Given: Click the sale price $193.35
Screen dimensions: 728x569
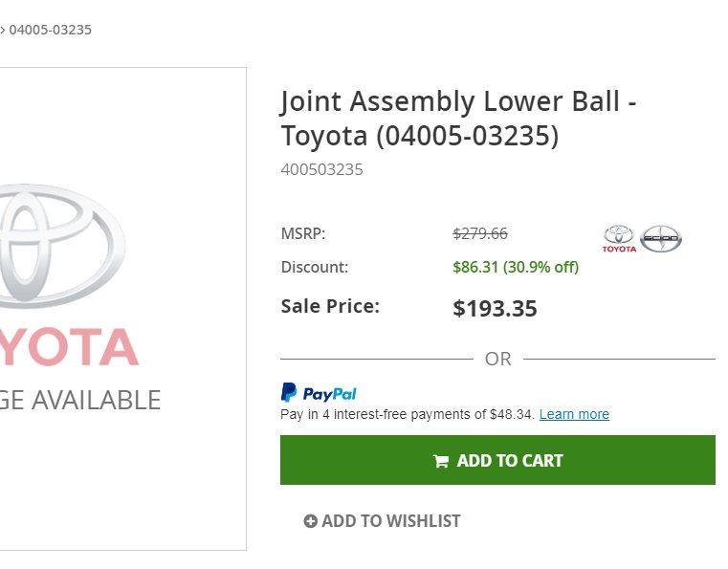Looking at the screenshot, I should click(x=495, y=308).
